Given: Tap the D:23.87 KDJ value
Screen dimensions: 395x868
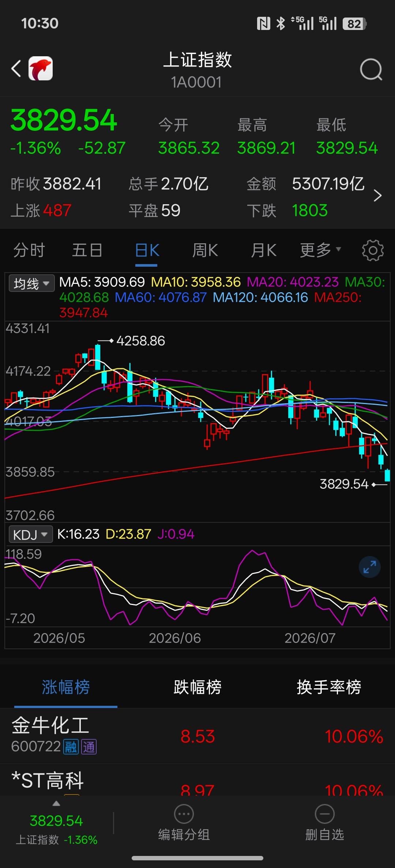Looking at the screenshot, I should pos(128,534).
